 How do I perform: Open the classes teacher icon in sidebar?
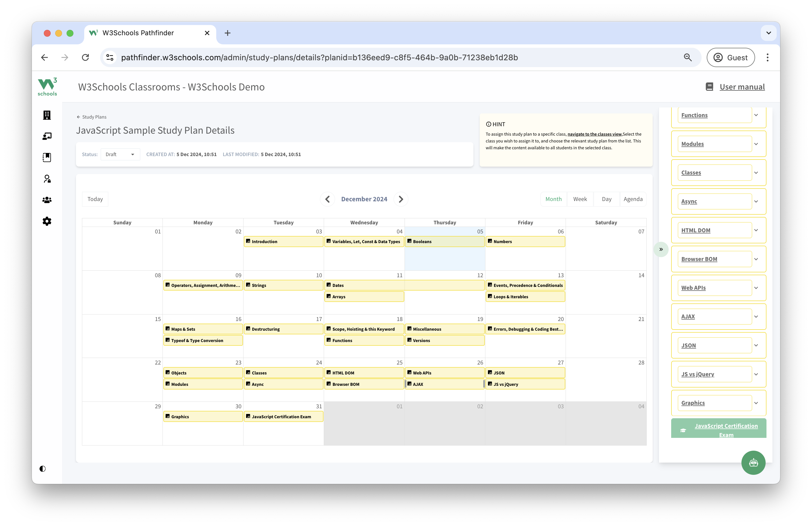[47, 136]
